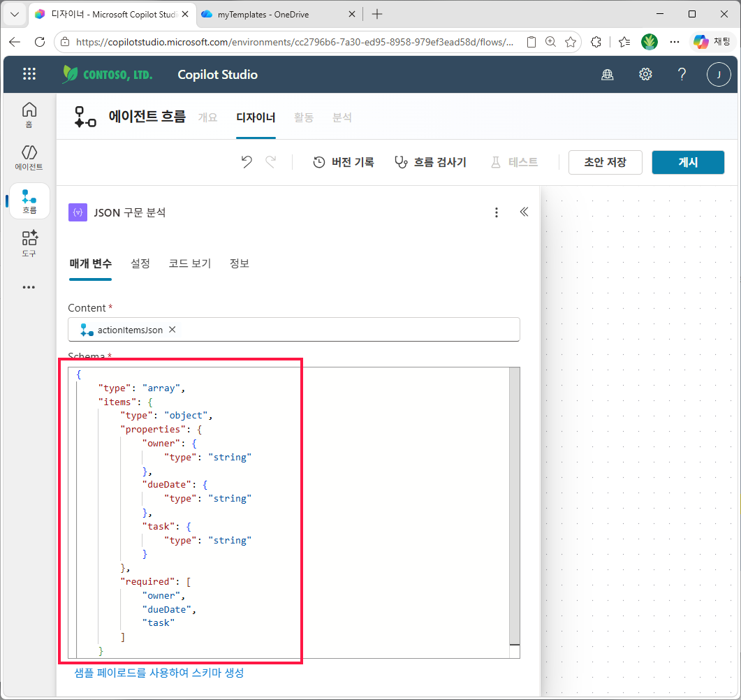The height and width of the screenshot is (700, 741).
Task: Open the Settings gear
Action: pos(645,74)
